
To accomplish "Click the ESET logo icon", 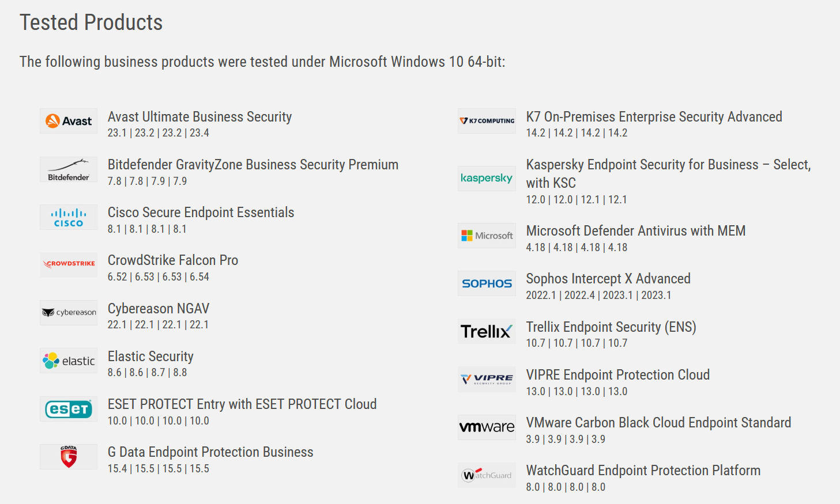I will pos(69,409).
